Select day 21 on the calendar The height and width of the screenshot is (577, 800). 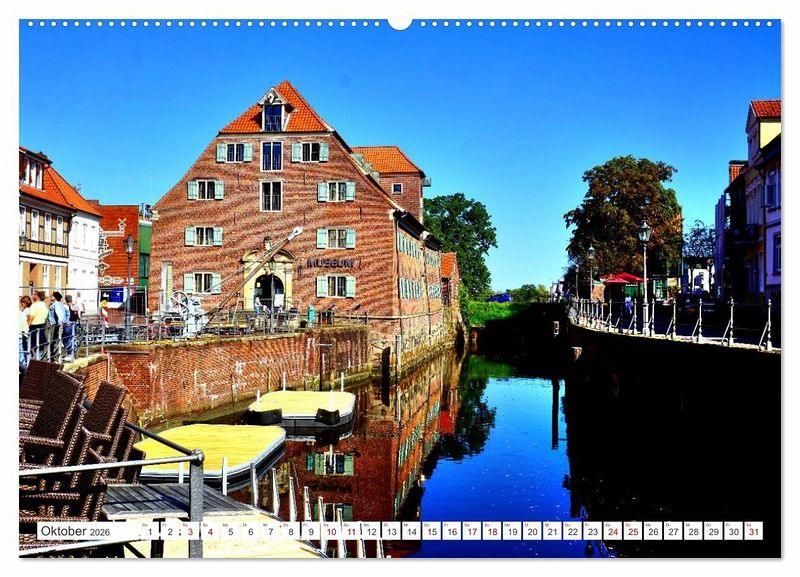552,531
